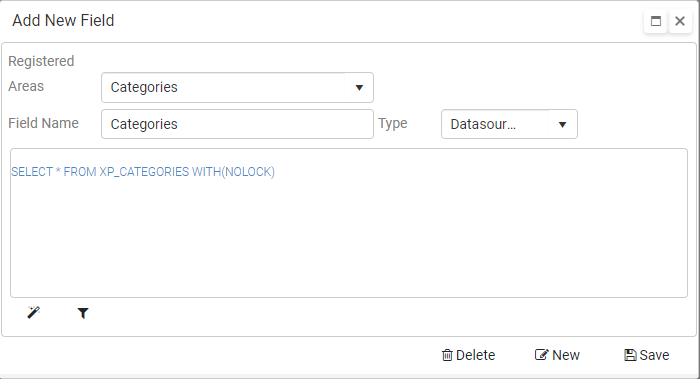The height and width of the screenshot is (379, 700).
Task: Click the SELECT * FROM XP_CATEGORIES query text
Action: [143, 172]
